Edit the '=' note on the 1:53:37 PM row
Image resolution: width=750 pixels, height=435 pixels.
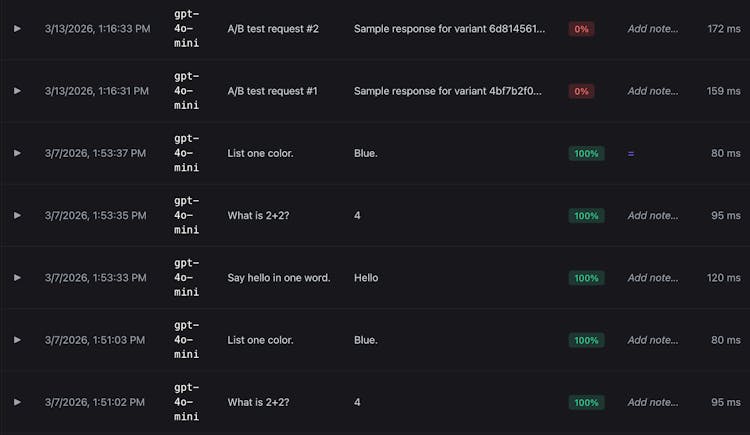coord(631,153)
